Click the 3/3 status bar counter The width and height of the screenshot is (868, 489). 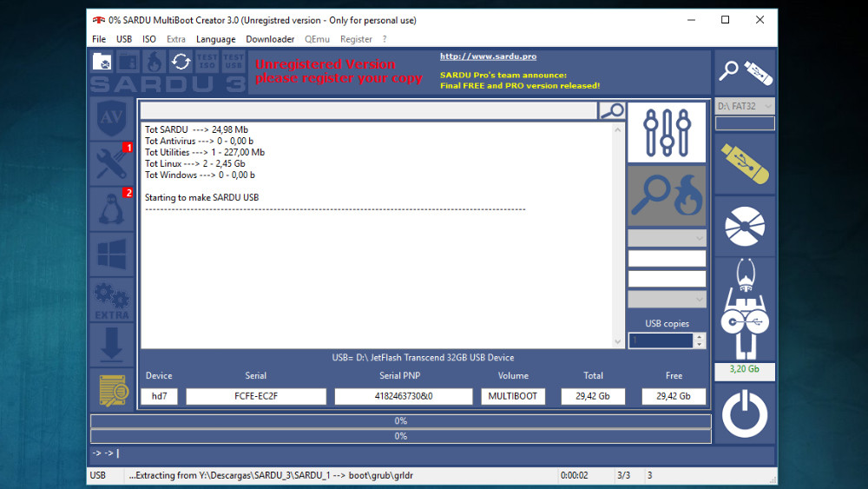[623, 475]
